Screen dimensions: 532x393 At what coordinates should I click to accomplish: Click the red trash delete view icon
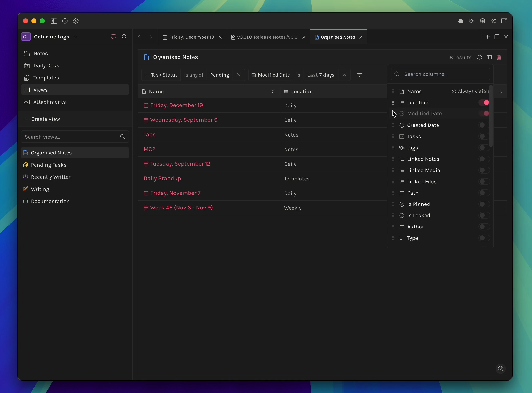[499, 57]
